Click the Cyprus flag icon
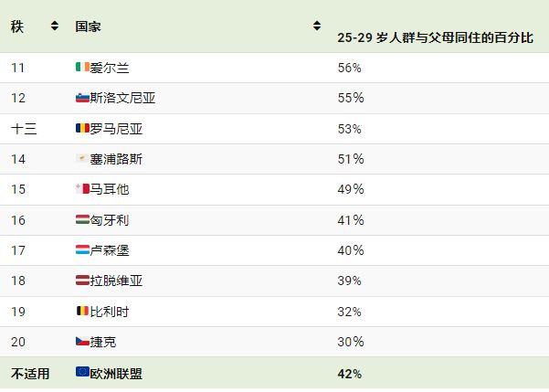The image size is (549, 392). point(82,158)
